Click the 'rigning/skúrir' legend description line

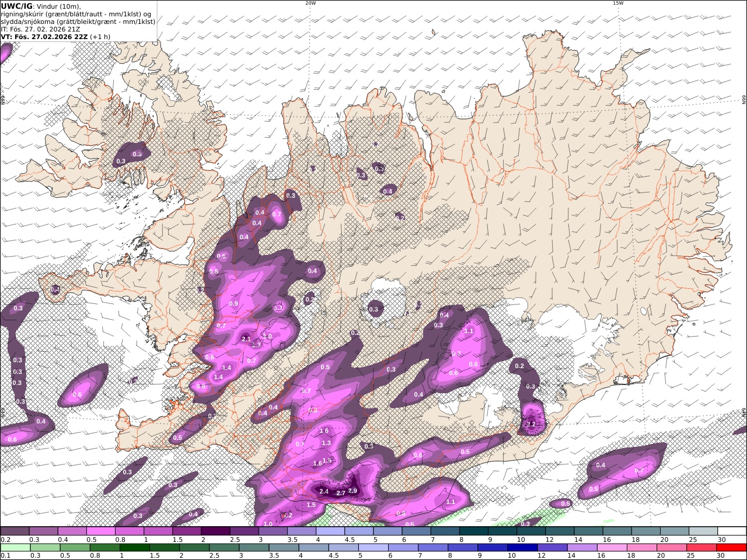coord(76,13)
